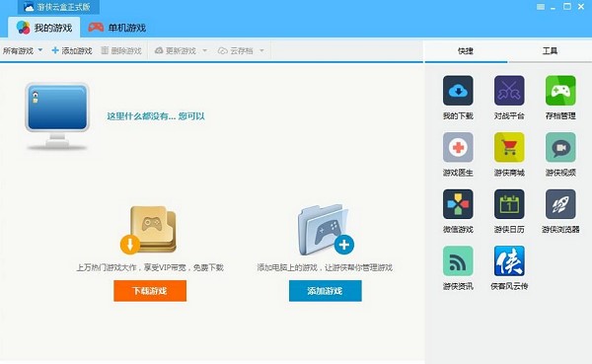Launch 游侠浏览器 rocket icon
Screen dimensions: 592x364
(x=560, y=204)
